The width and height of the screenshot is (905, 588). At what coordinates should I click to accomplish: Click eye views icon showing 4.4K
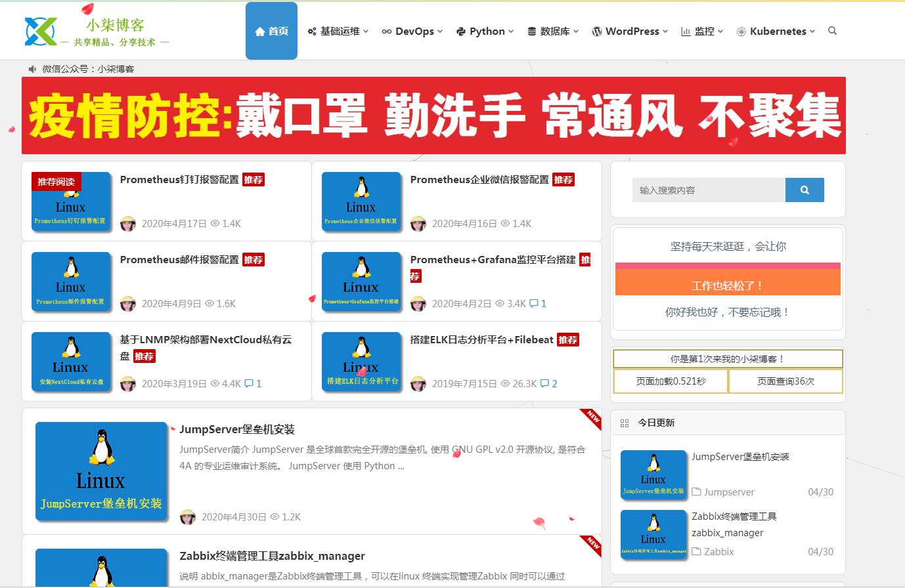pyautogui.click(x=215, y=384)
